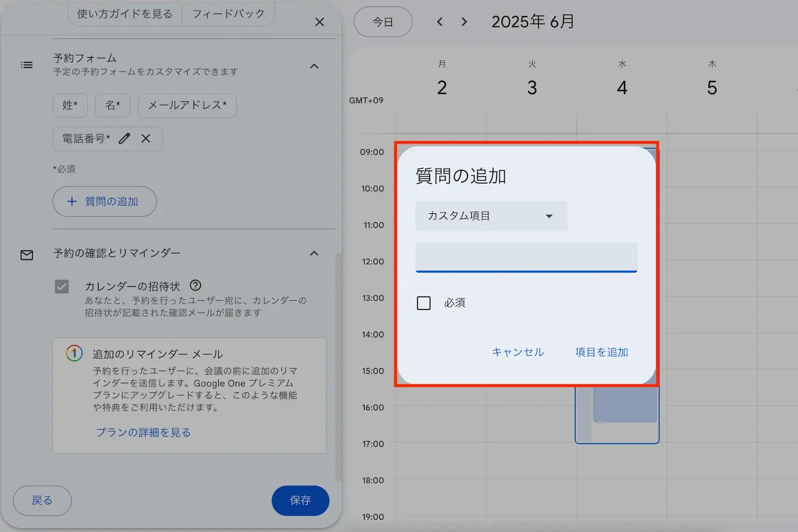The width and height of the screenshot is (798, 532).
Task: Click the 追加のリマインダー メール heading
Action: point(157,354)
